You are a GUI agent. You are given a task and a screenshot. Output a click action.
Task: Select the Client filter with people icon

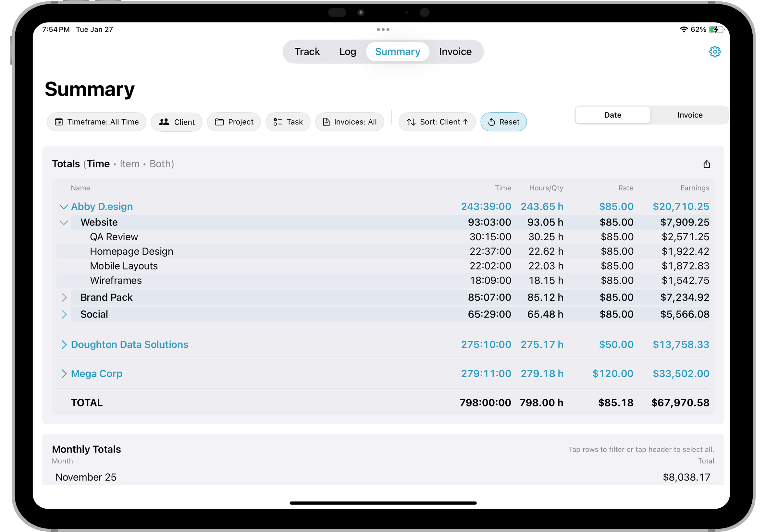165,122
